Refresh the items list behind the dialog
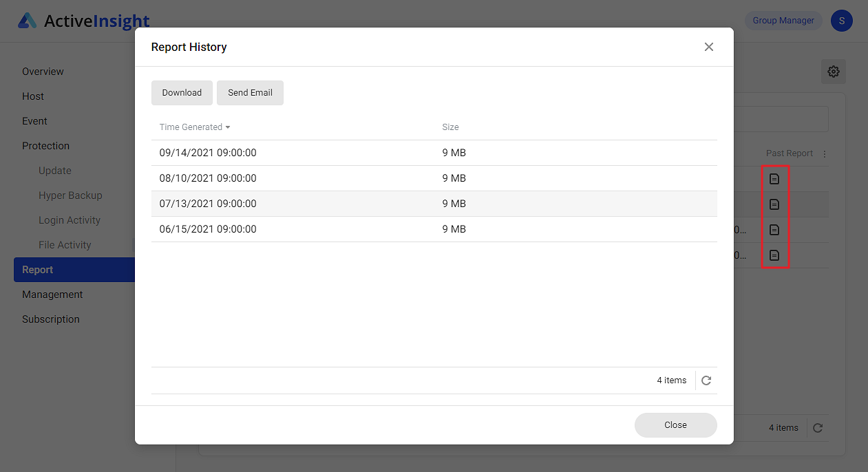Image resolution: width=868 pixels, height=472 pixels. click(818, 427)
